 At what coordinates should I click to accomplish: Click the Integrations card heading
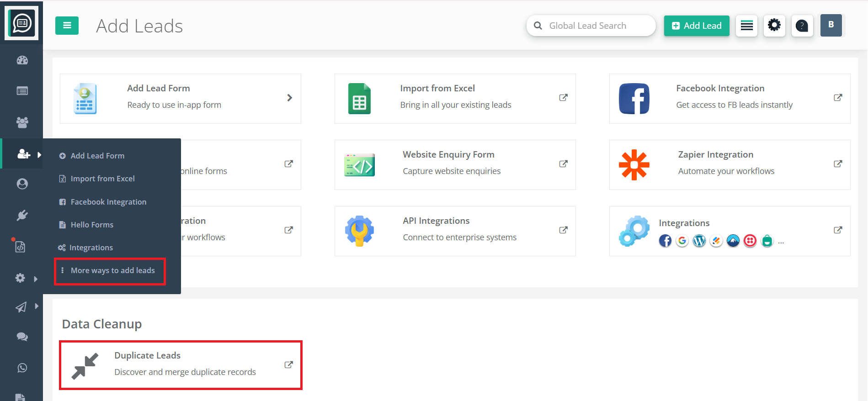pyautogui.click(x=684, y=223)
